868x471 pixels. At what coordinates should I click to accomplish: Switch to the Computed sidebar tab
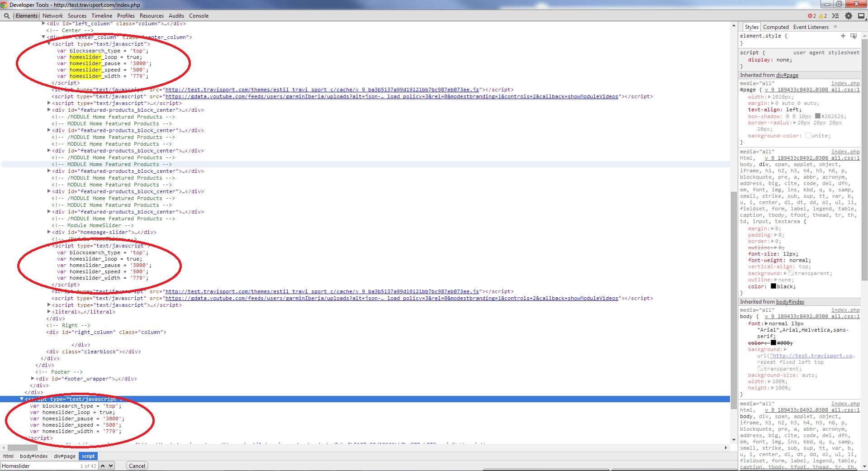coord(776,27)
